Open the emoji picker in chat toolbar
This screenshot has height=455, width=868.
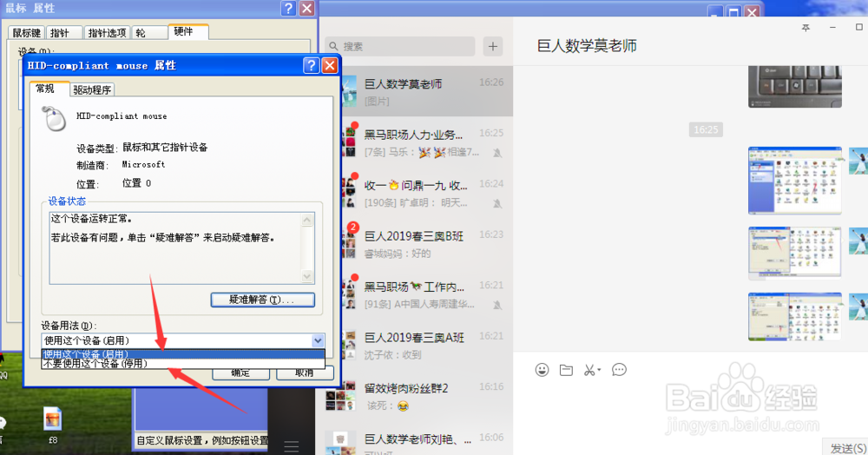coord(542,370)
